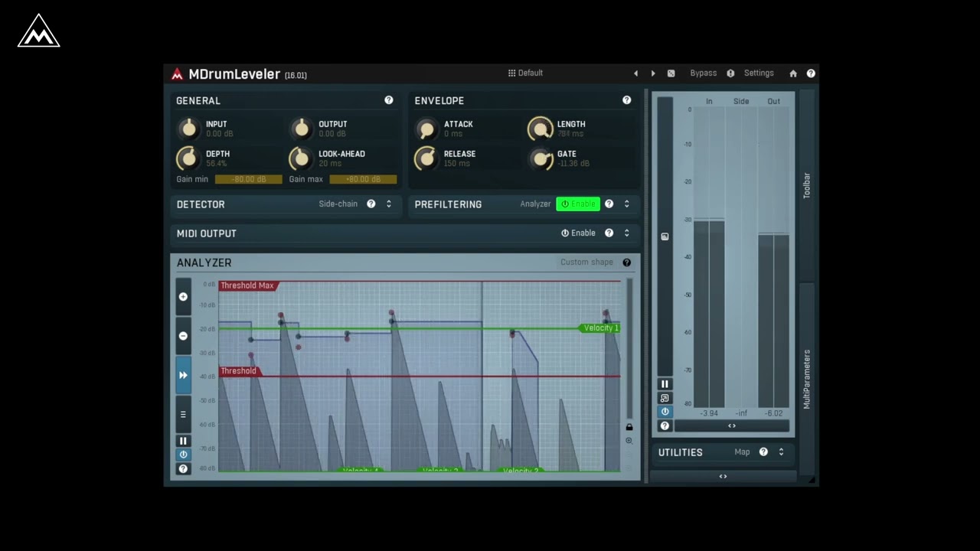Viewport: 980px width, 551px height.
Task: Expand the Detector section
Action: [388, 204]
